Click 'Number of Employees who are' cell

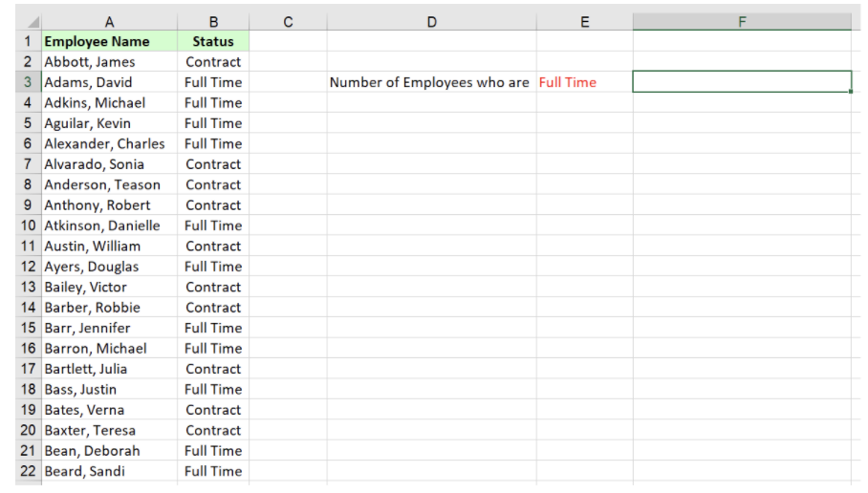[432, 82]
